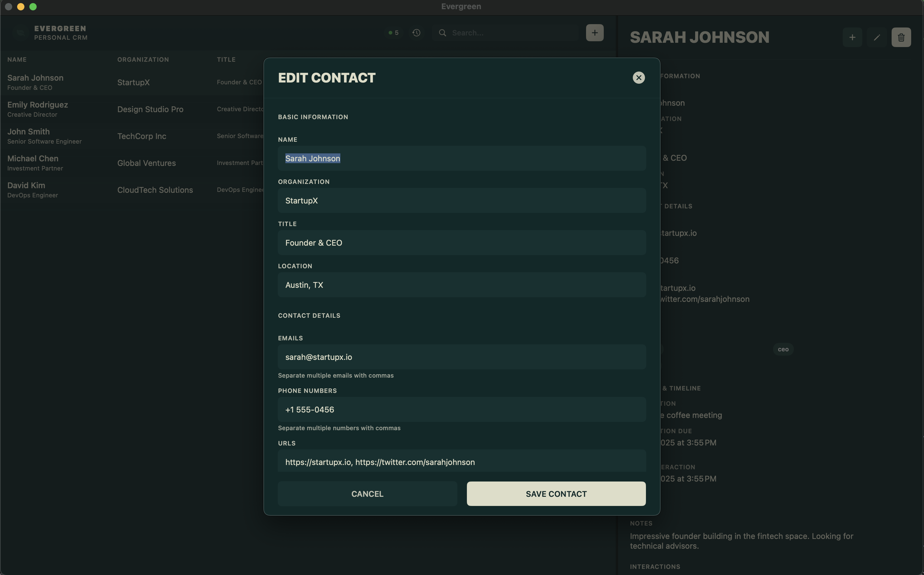The image size is (924, 575).
Task: Click the history clock icon in header
Action: pos(416,33)
